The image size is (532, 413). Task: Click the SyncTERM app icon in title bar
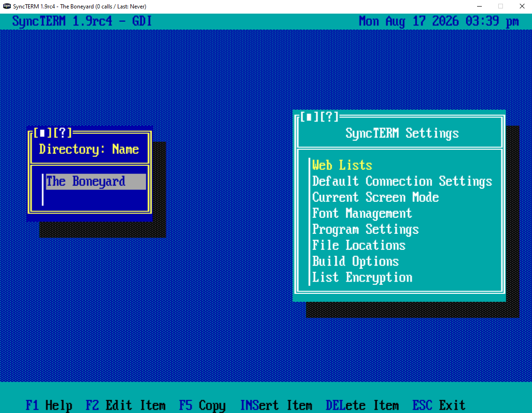pyautogui.click(x=7, y=6)
